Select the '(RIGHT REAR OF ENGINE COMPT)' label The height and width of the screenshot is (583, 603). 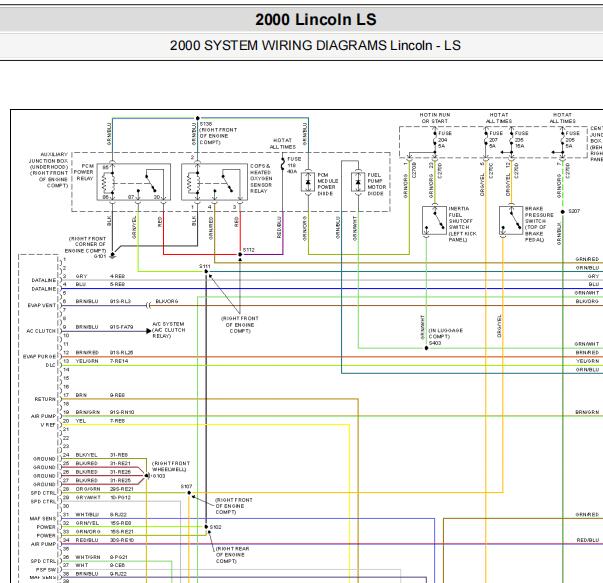232,555
